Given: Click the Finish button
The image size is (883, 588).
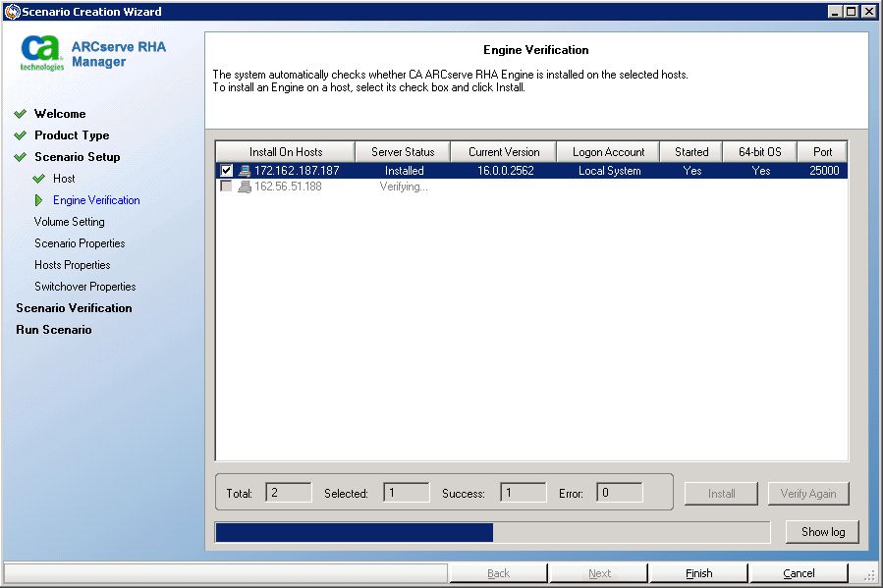Looking at the screenshot, I should click(x=698, y=572).
